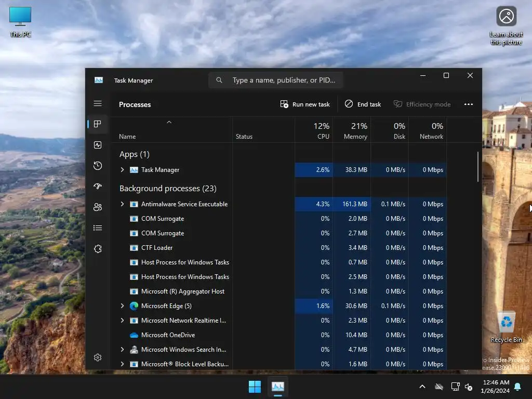Image resolution: width=532 pixels, height=399 pixels.
Task: Click Run new task button
Action: click(305, 104)
